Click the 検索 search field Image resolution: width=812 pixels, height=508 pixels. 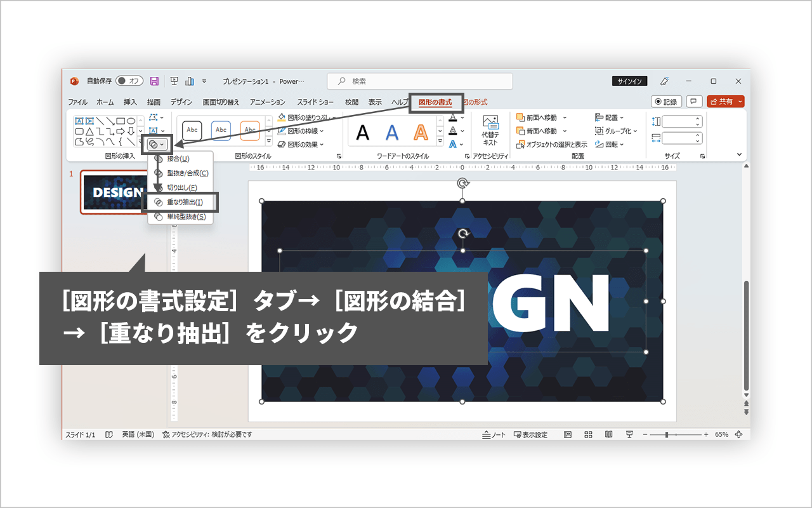coord(419,81)
